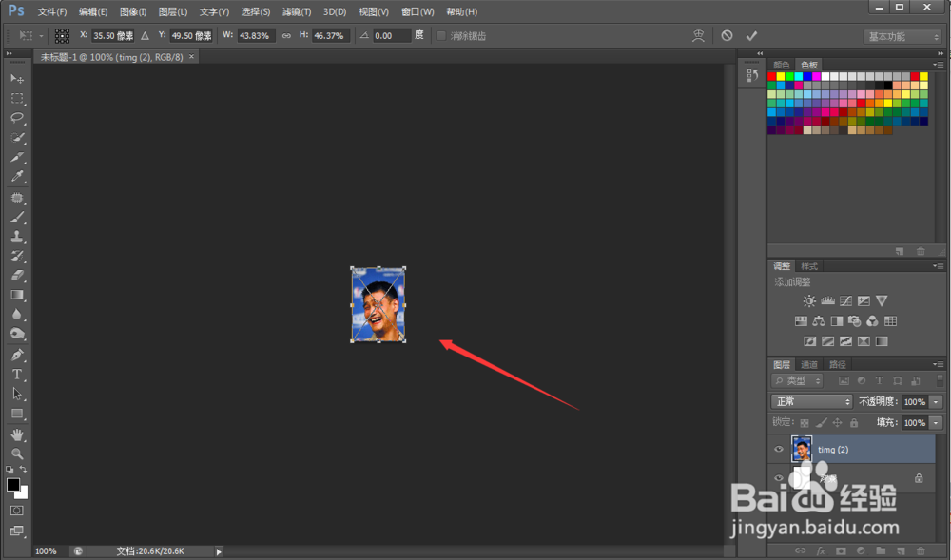The width and height of the screenshot is (951, 560).
Task: Toggle lock image pixels brush icon
Action: pyautogui.click(x=821, y=422)
